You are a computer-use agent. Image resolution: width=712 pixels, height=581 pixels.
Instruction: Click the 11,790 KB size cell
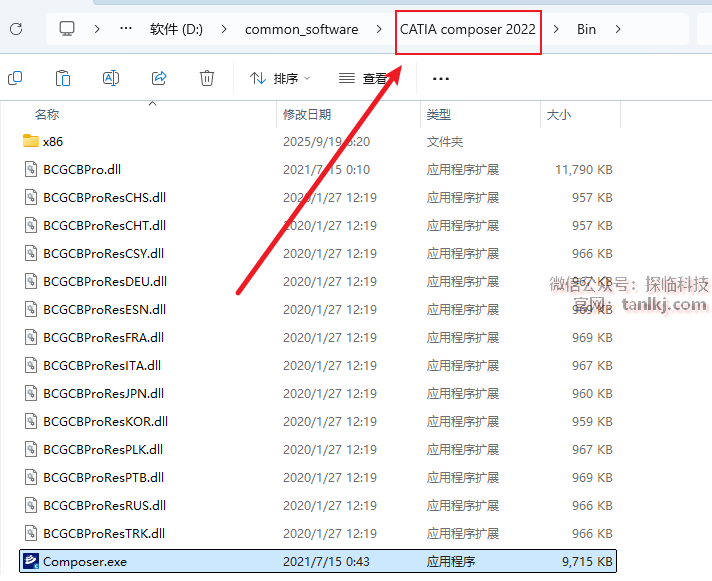pos(583,170)
